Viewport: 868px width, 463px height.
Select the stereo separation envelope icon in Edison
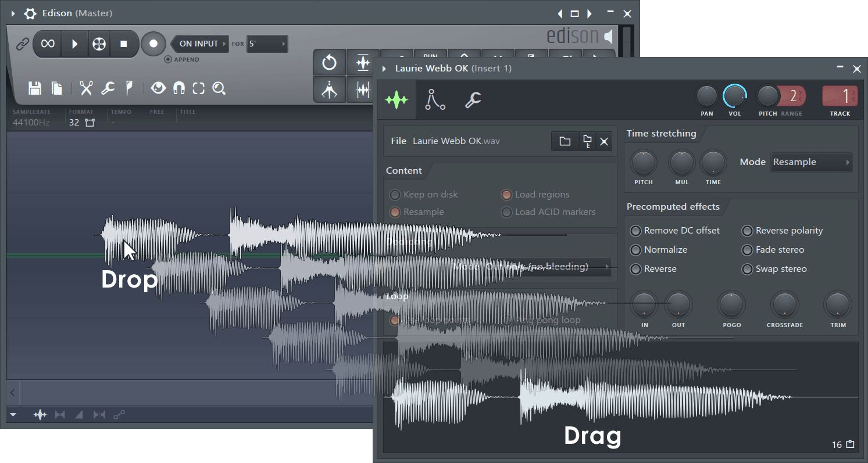pos(99,415)
